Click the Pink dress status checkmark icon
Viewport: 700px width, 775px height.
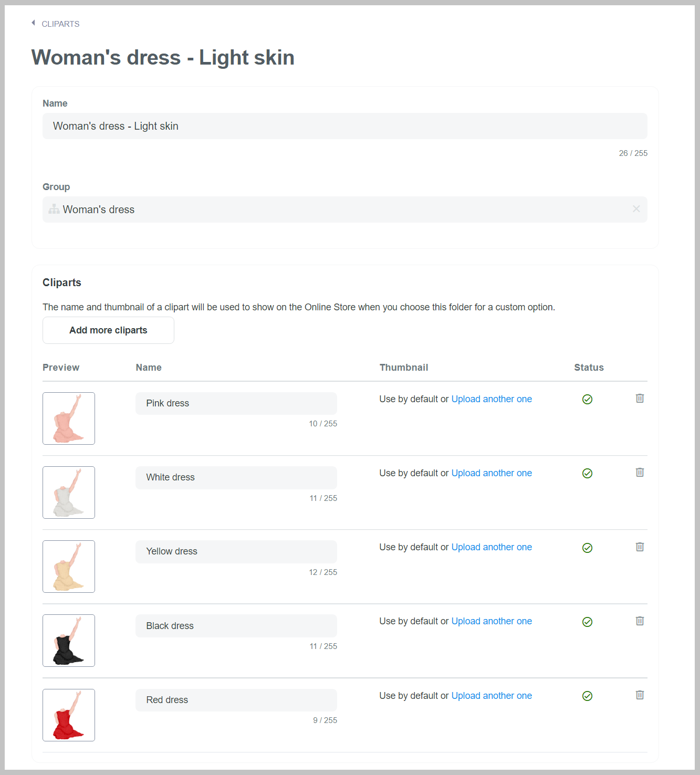(x=588, y=400)
